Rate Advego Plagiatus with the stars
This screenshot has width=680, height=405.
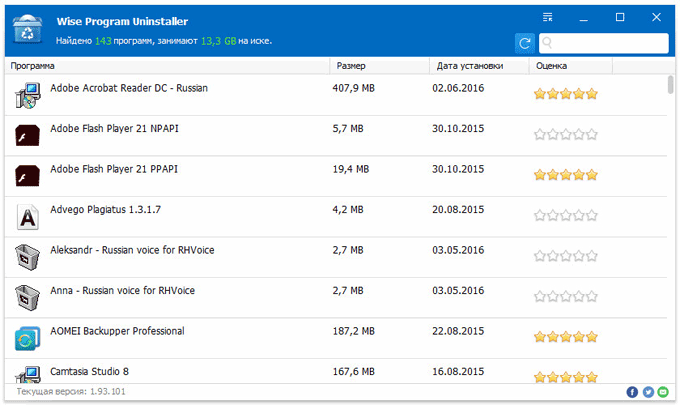click(x=566, y=216)
